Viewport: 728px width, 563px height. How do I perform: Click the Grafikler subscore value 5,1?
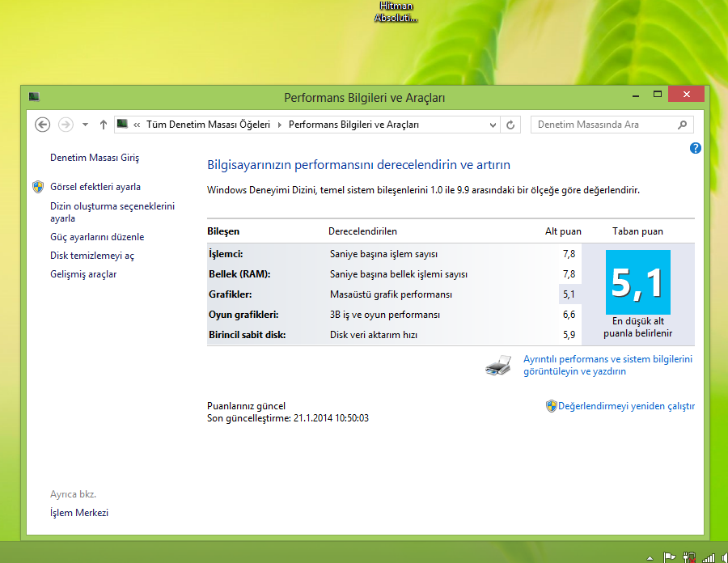569,294
